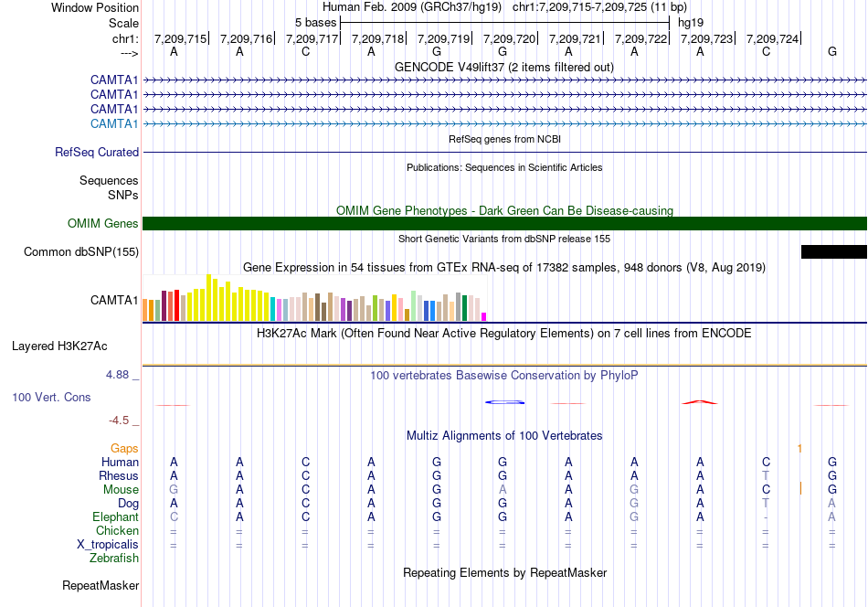Click the 7,209,721 position label

[x=575, y=38]
